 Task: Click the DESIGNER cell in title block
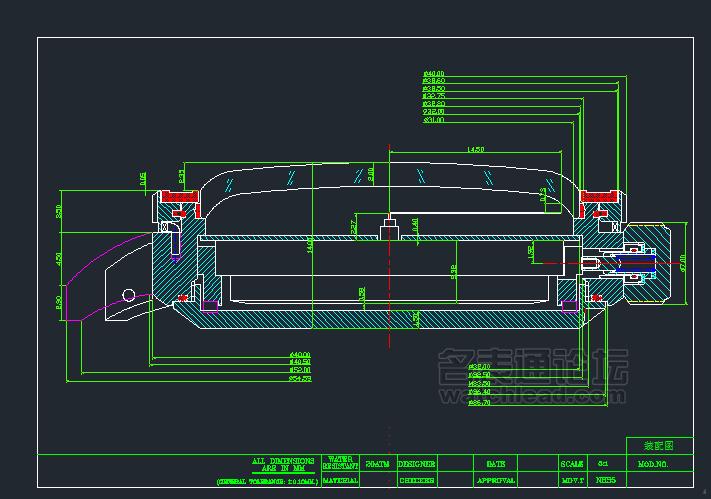(416, 464)
